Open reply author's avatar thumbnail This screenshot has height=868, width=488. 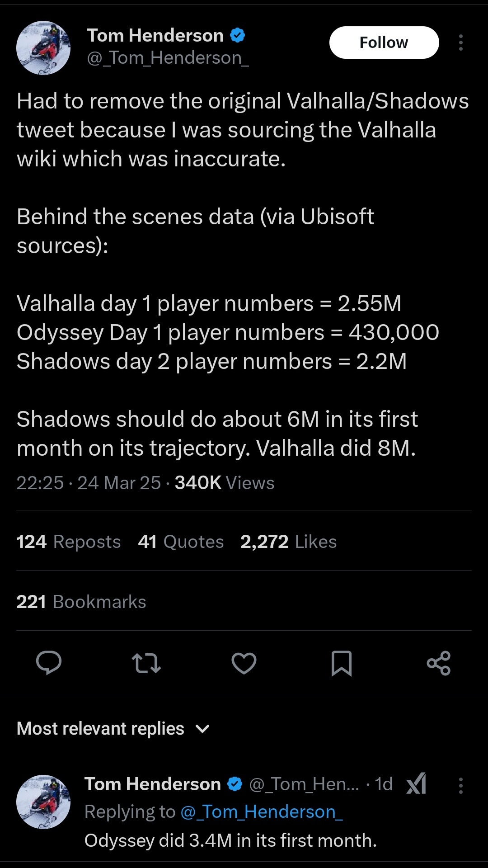(x=43, y=802)
